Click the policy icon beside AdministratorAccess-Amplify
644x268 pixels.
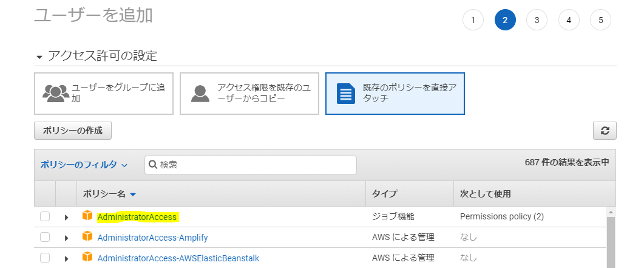87,236
